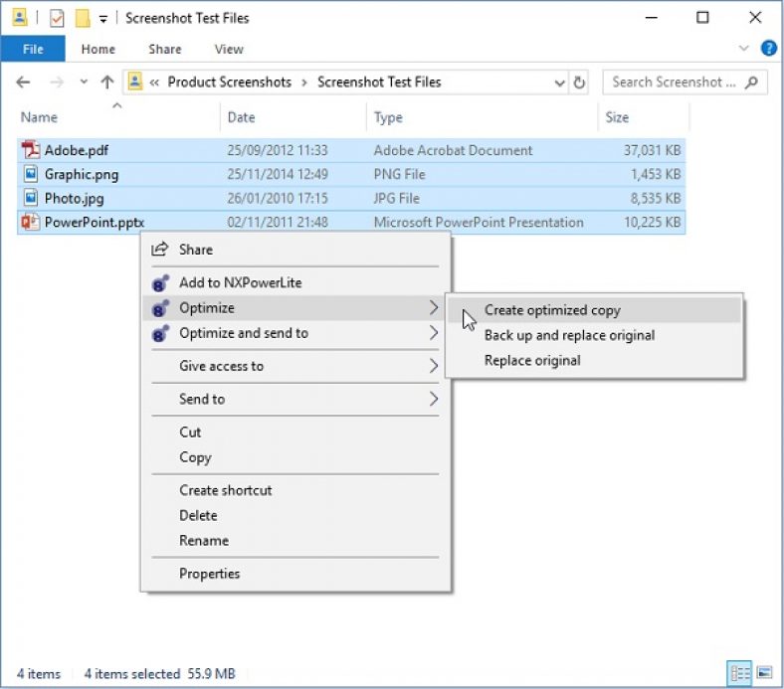Click the Share icon in context menu
Viewport: 784px width, 689px height.
160,250
